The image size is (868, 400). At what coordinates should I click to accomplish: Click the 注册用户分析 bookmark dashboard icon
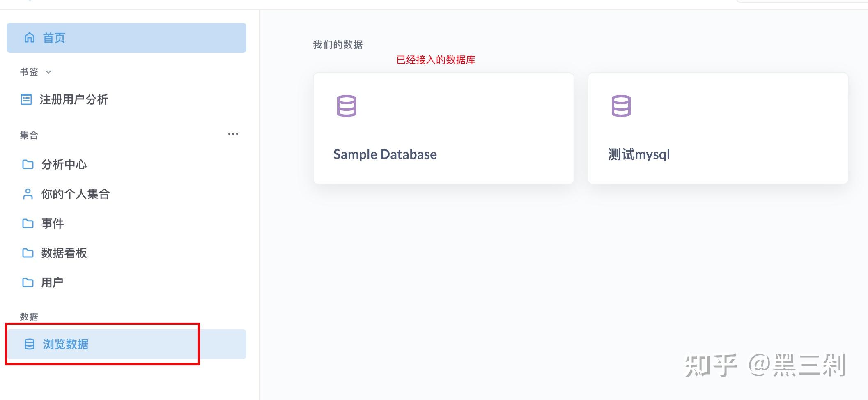(26, 99)
